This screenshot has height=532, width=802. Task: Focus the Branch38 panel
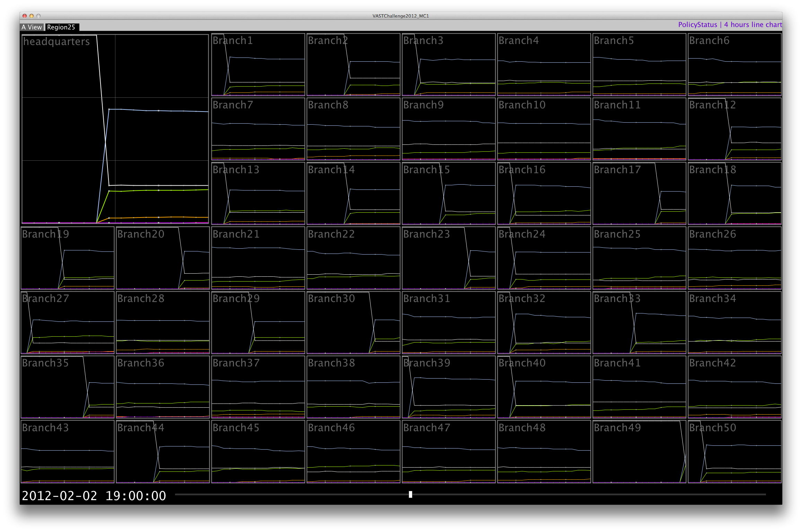(354, 387)
